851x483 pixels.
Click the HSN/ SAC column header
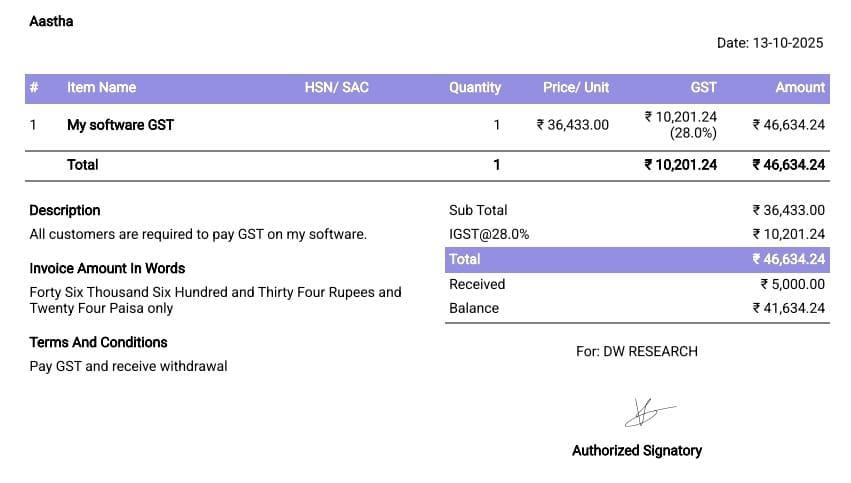(336, 88)
